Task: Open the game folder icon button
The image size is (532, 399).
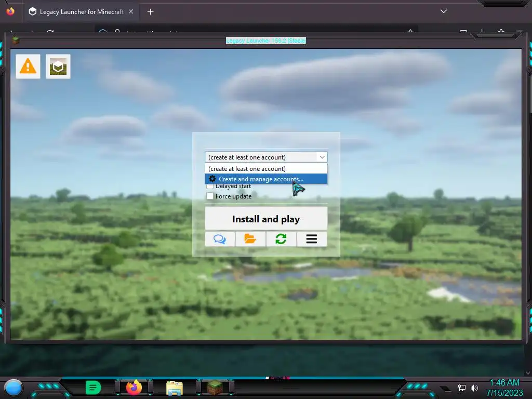Action: (x=250, y=239)
